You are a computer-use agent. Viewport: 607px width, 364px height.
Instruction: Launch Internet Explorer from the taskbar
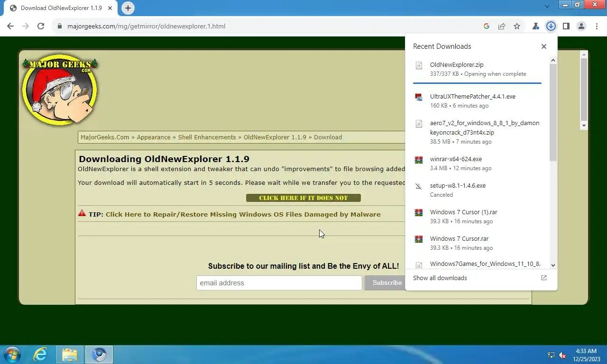click(41, 355)
